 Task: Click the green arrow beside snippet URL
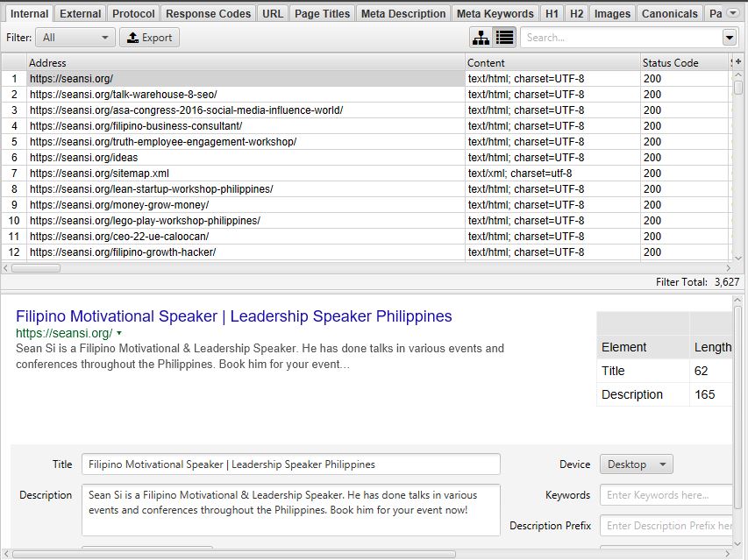tap(118, 334)
